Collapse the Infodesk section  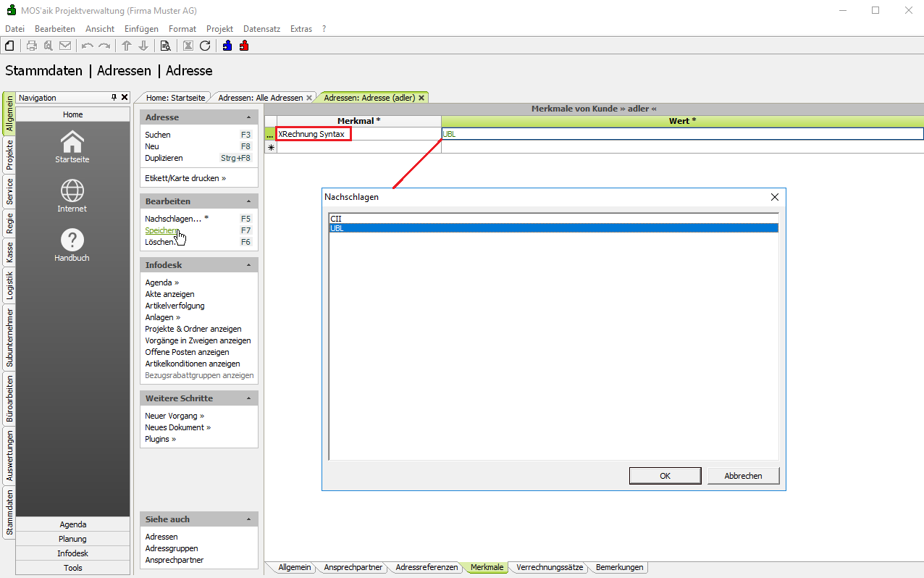[x=248, y=265]
